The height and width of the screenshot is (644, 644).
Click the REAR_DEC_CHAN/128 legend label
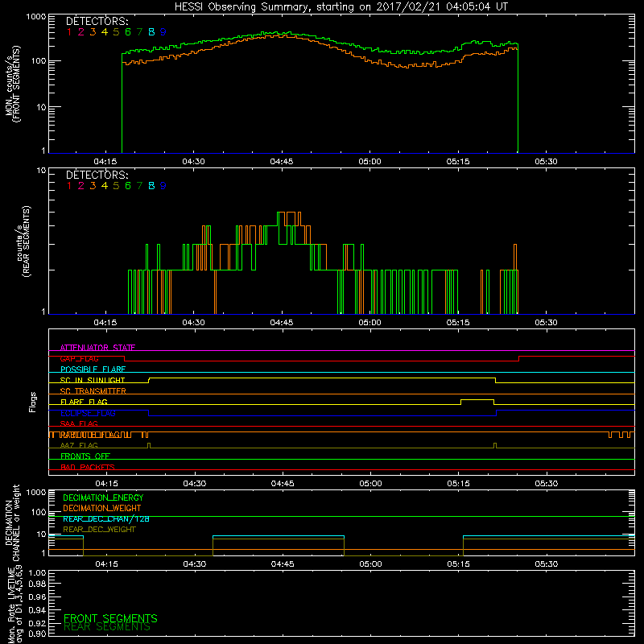click(x=106, y=518)
